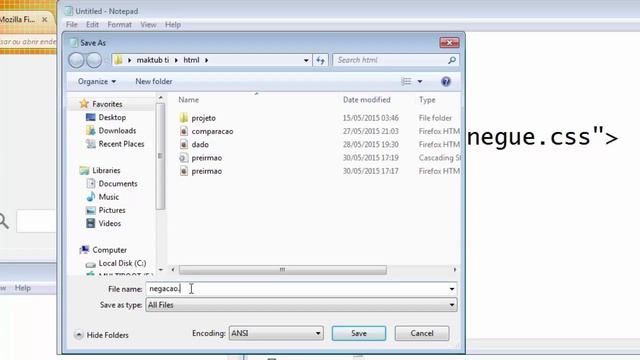Image resolution: width=640 pixels, height=360 pixels.
Task: Open the View menu in Notepad
Action: tap(148, 25)
